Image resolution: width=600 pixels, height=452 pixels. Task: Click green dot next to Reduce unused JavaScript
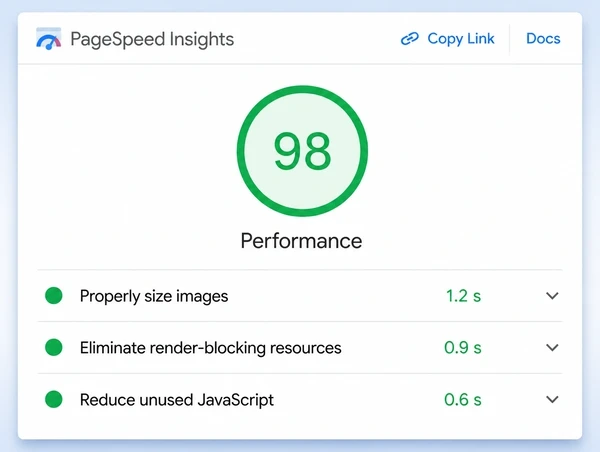click(54, 400)
